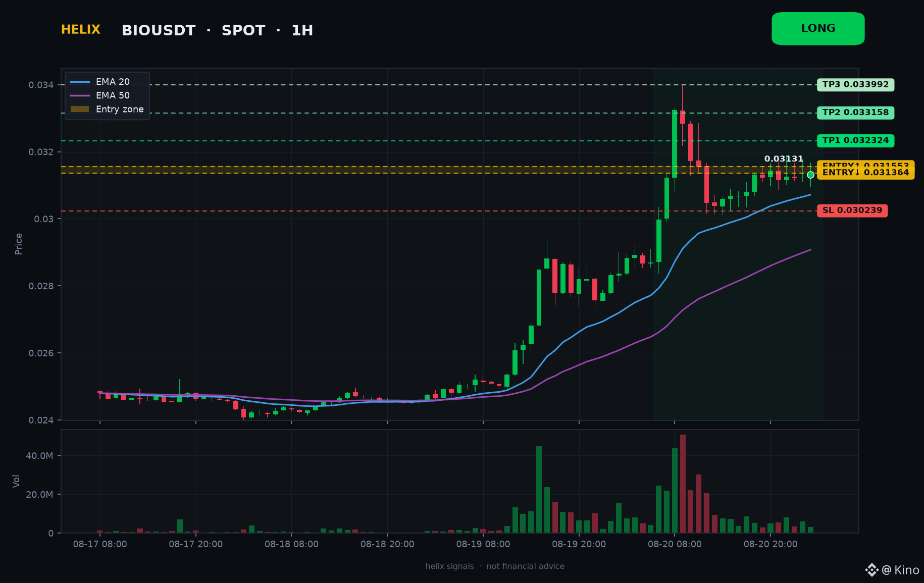Click the TP2 0.033158 target label
924x583 pixels.
coord(855,113)
